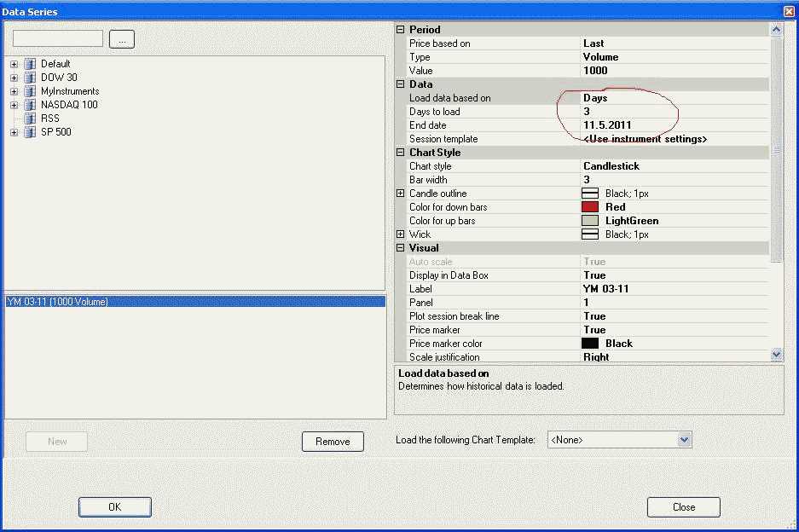The width and height of the screenshot is (799, 532).
Task: Open the Chart Template dropdown
Action: coord(685,440)
